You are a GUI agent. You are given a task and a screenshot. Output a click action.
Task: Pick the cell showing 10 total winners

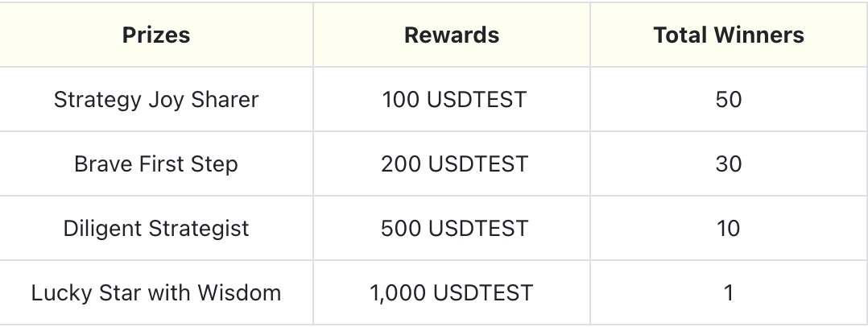pyautogui.click(x=728, y=228)
